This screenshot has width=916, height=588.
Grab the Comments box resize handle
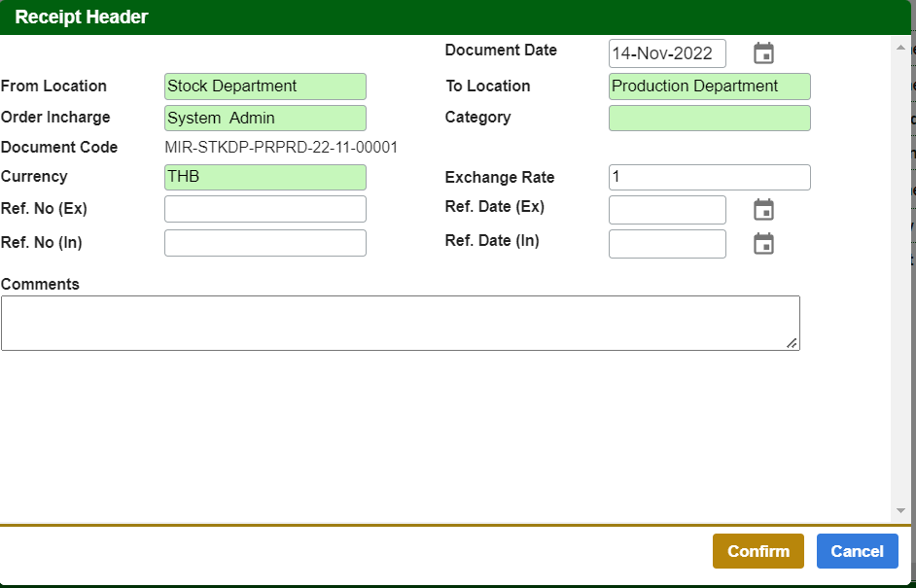(793, 343)
